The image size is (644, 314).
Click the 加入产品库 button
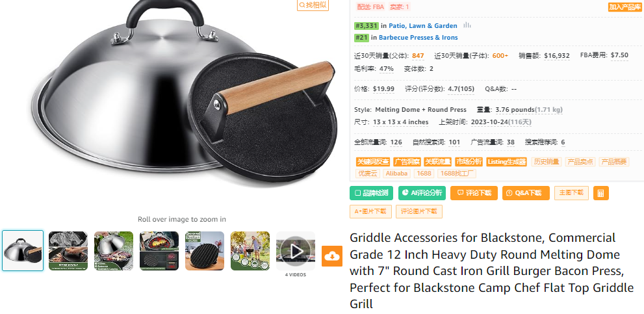[625, 7]
